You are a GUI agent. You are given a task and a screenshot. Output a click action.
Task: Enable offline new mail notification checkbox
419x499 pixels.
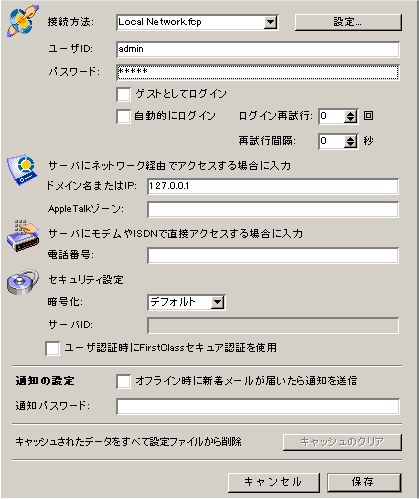pos(124,381)
